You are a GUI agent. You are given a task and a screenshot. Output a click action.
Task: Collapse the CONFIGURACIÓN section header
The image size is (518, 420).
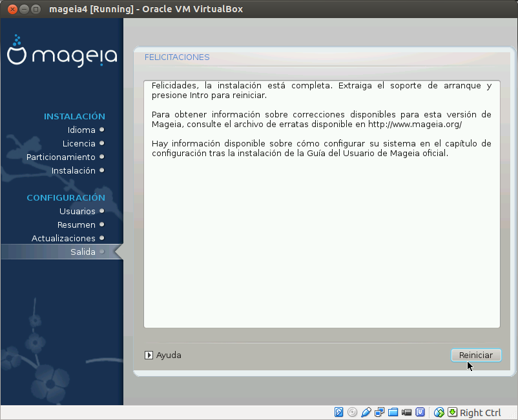pyautogui.click(x=65, y=197)
